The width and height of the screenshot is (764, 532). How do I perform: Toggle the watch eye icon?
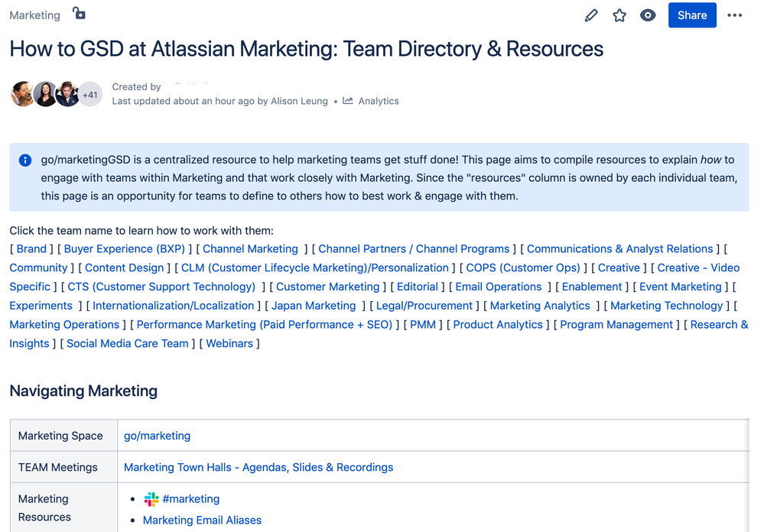(x=648, y=15)
